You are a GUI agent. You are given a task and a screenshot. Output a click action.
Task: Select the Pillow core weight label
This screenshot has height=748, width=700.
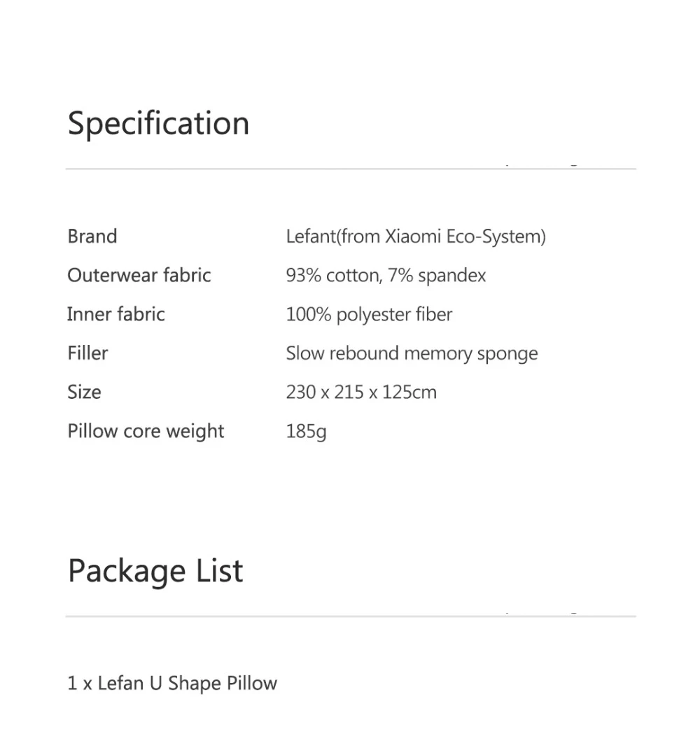(146, 431)
